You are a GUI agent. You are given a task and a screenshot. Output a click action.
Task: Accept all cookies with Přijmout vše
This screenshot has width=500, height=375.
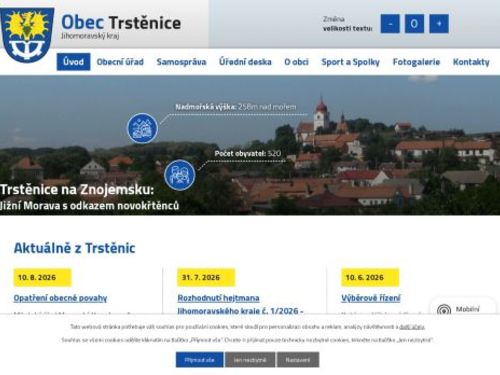199,360
